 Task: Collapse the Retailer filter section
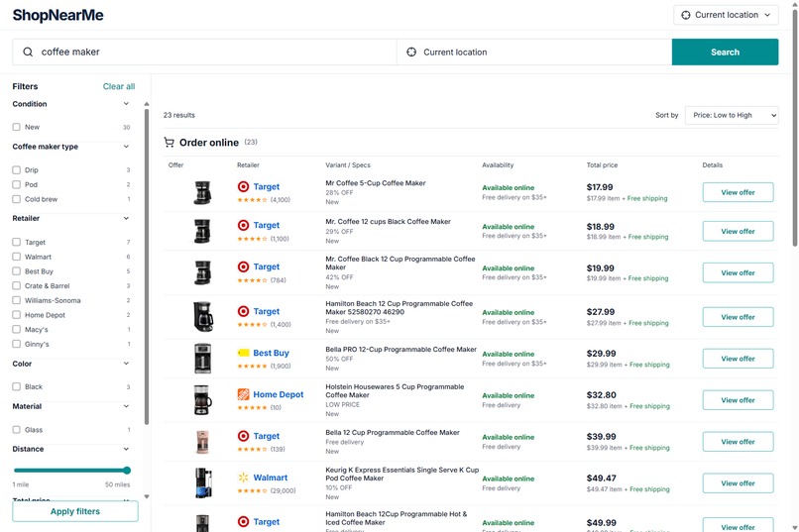point(126,218)
